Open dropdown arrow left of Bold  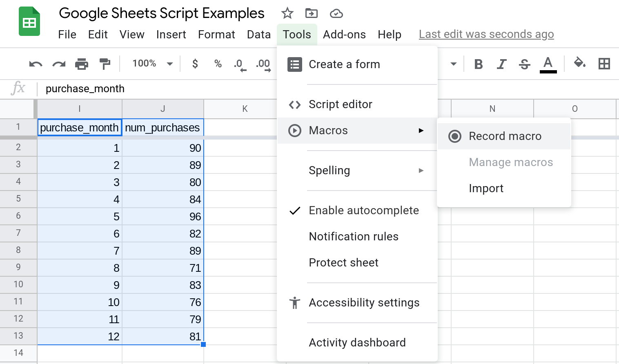(453, 64)
